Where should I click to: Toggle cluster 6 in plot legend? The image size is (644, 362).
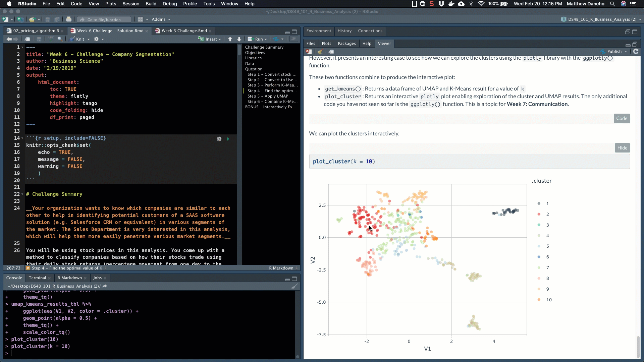point(543,257)
